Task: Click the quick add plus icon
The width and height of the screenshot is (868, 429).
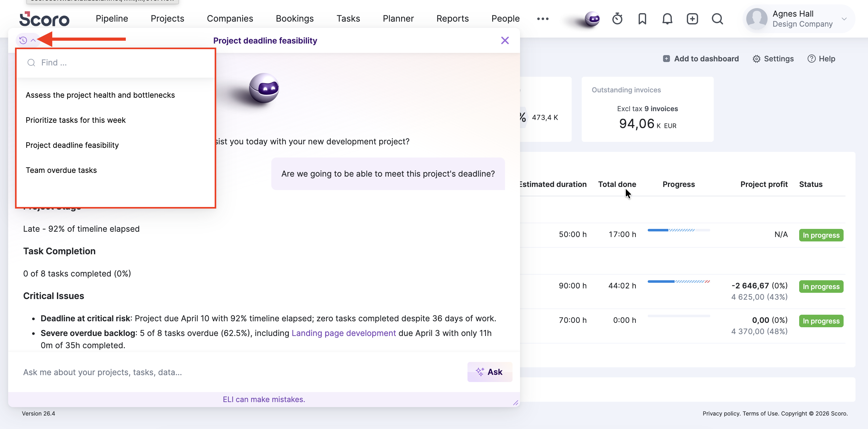Action: point(692,19)
